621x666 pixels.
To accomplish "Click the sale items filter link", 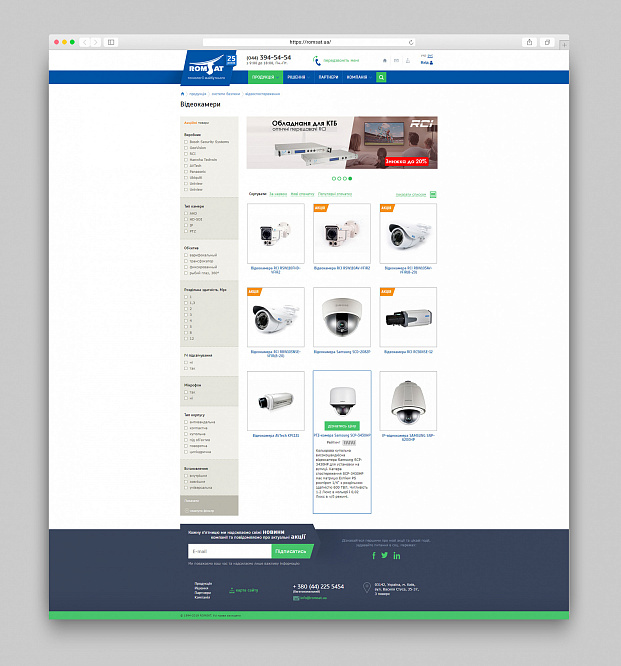I will coord(196,123).
